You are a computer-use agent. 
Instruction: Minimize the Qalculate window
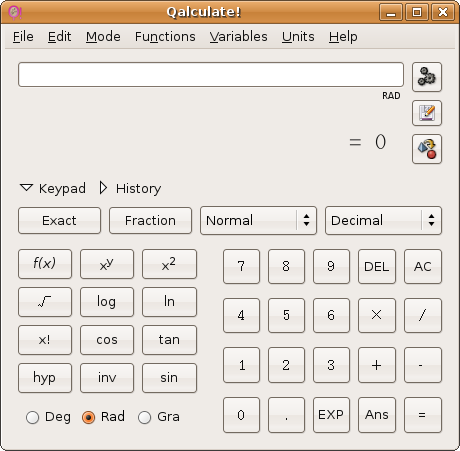coord(391,12)
